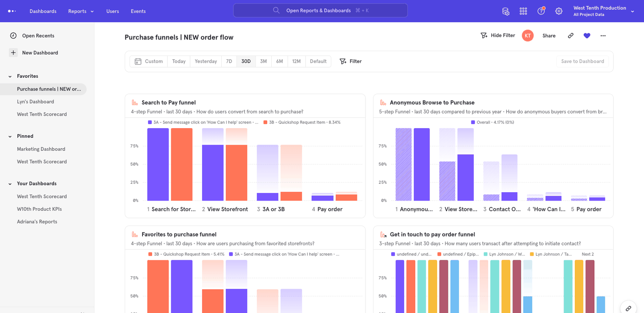Select the 30D date range
Screen dimensions: 644x313
[x=246, y=61]
